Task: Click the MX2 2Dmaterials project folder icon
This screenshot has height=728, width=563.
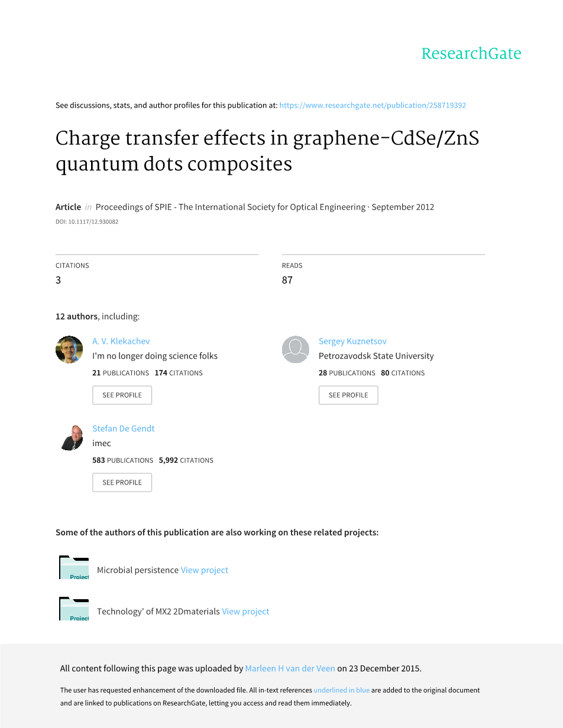Action: point(74,609)
